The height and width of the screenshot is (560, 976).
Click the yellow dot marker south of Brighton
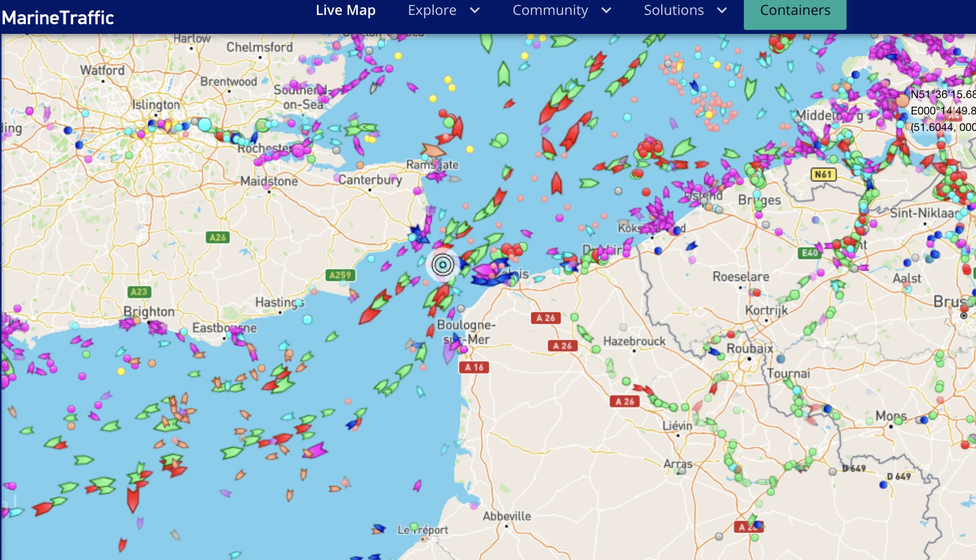(x=121, y=371)
